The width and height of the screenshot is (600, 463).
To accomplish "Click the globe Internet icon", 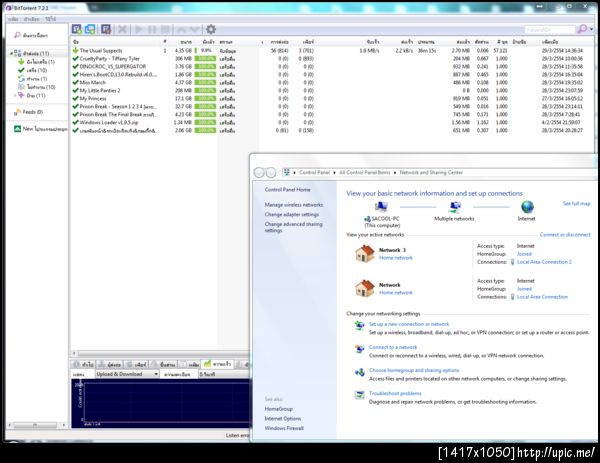I will [x=527, y=207].
